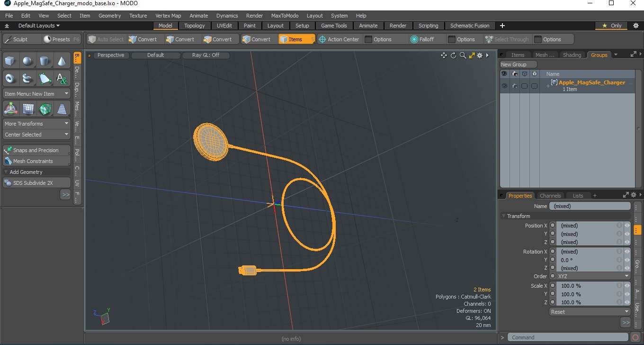
Task: Click the New Group button
Action: 519,64
